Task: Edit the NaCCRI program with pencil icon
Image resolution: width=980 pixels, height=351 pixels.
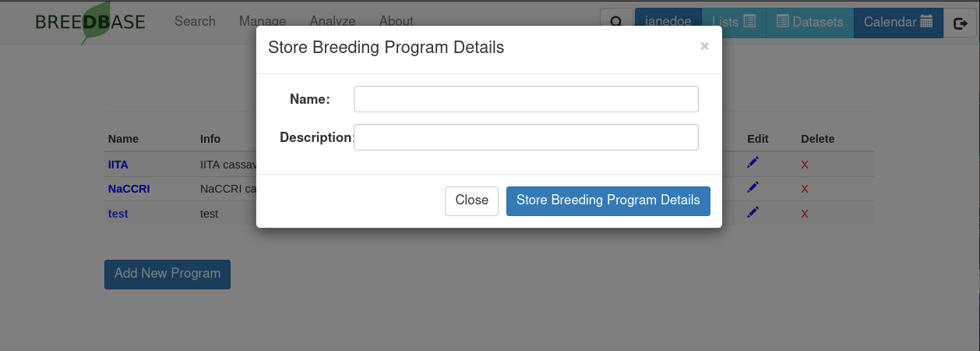Action: [x=753, y=188]
